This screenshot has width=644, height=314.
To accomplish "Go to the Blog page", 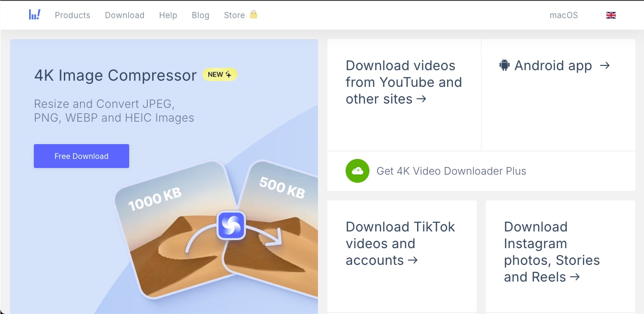I will [x=200, y=15].
